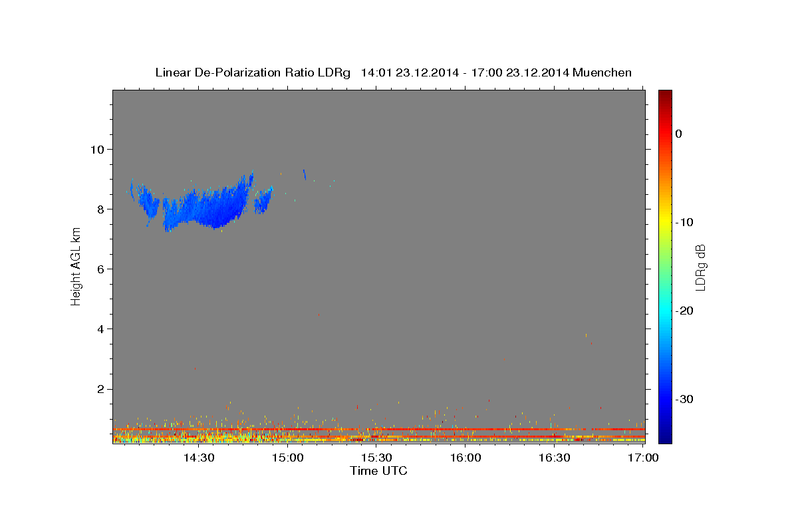Click the 16:30 time tick label

pos(555,458)
